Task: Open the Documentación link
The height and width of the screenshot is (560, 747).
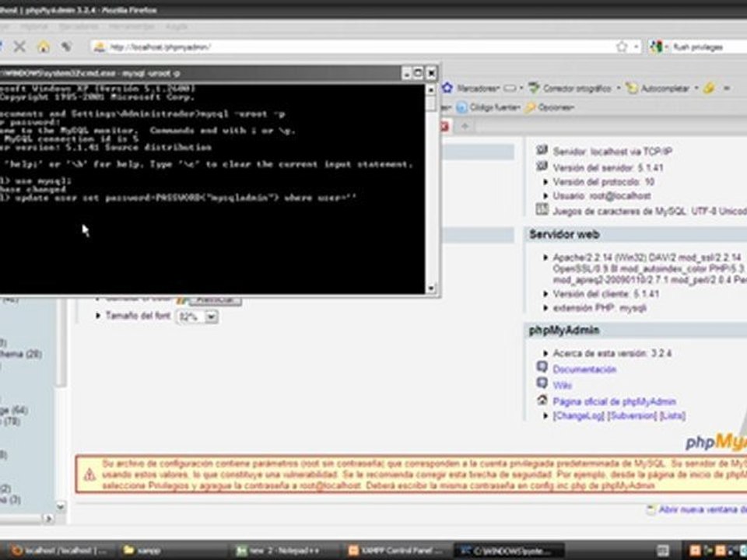Action: (x=584, y=369)
